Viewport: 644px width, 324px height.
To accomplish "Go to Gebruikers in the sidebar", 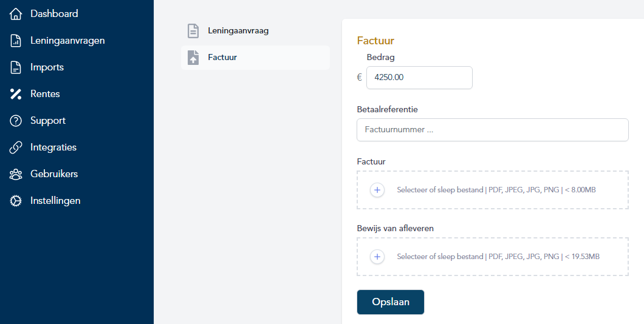I will 54,174.
